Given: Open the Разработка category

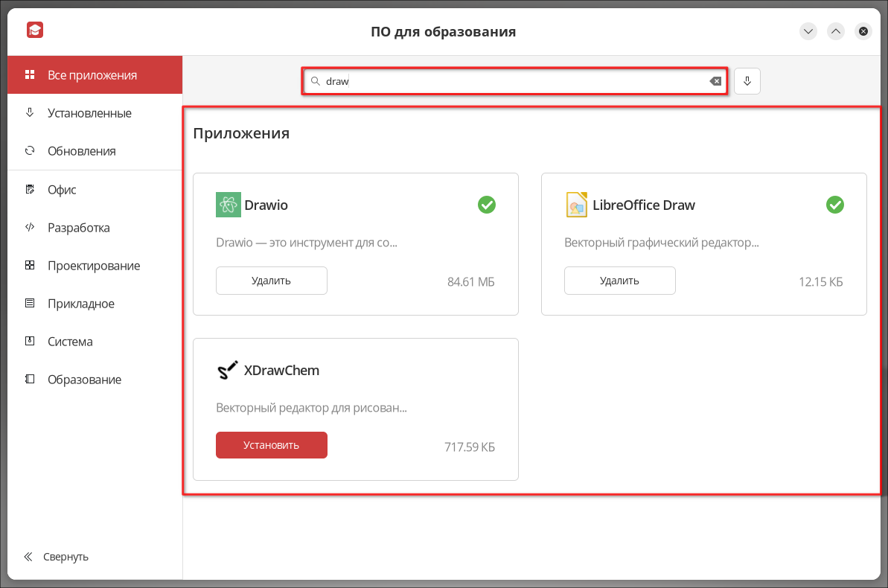Looking at the screenshot, I should 95,227.
